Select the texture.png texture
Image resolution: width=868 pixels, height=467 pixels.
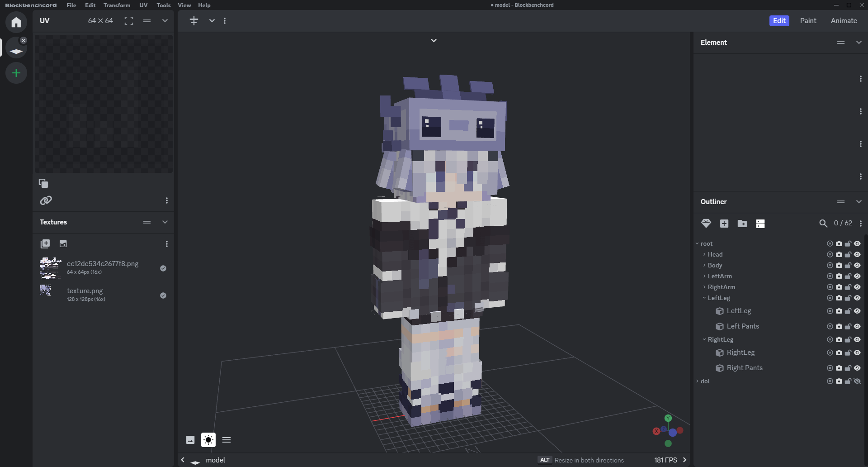[85, 291]
